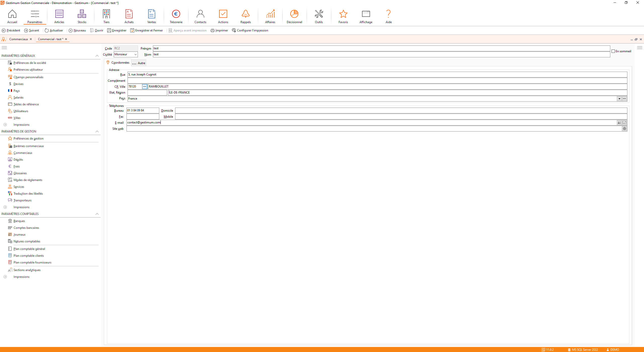
Task: Click the version 11.0.2 status bar icon
Action: click(543, 349)
